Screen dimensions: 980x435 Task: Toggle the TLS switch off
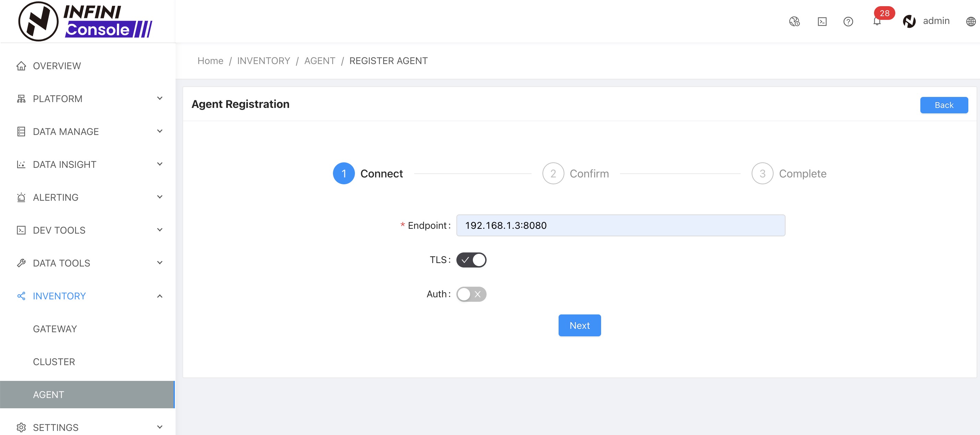[471, 260]
